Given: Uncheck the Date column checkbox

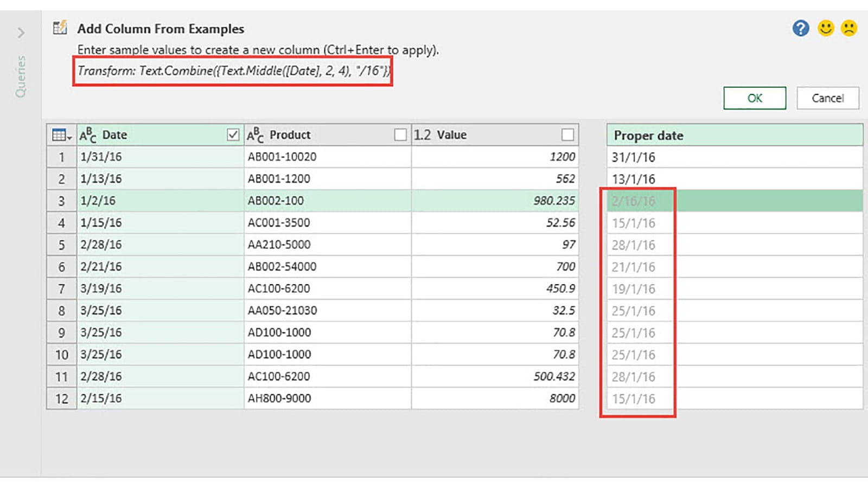Looking at the screenshot, I should (233, 135).
